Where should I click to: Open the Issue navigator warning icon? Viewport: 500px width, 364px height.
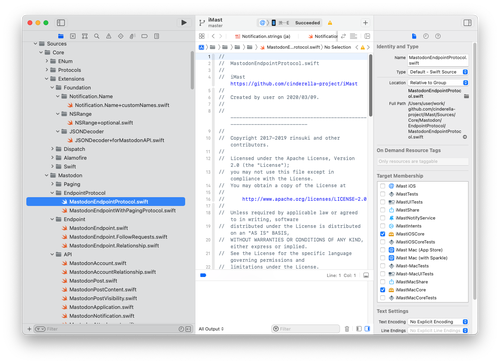click(109, 36)
